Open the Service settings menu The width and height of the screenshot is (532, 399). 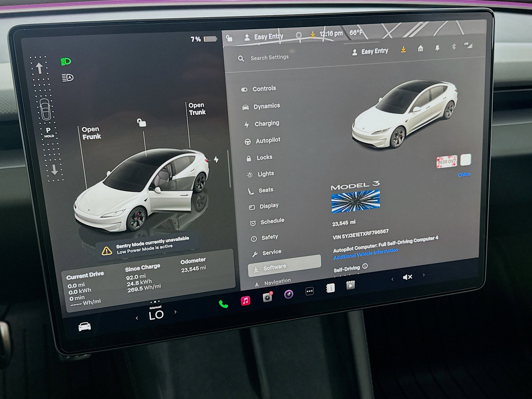click(267, 253)
